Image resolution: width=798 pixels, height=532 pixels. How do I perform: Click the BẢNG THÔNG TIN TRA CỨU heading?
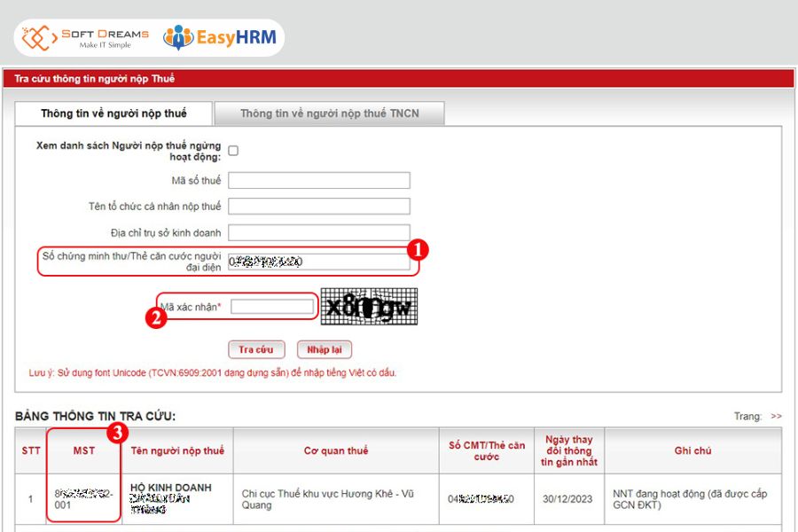click(95, 416)
